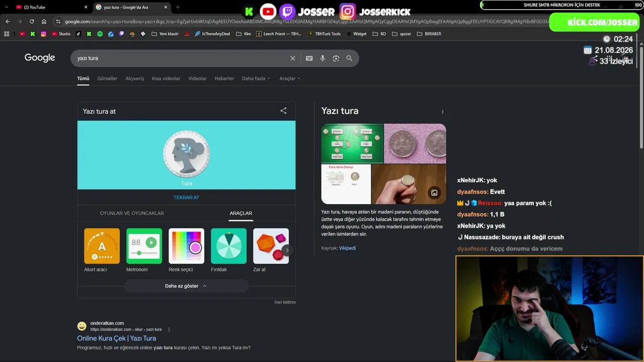Open the TBHTurk Tools bookmark
This screenshot has height=362, width=644.
click(324, 34)
